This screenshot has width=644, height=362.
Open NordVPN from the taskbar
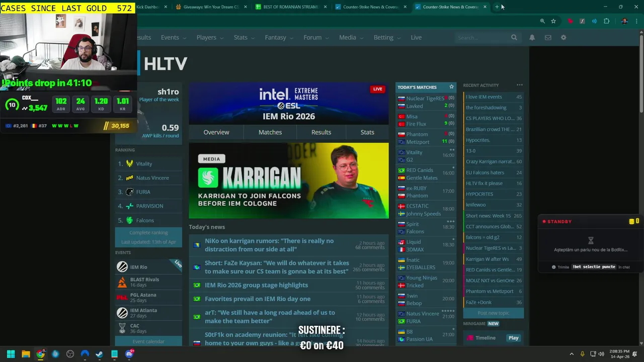coord(85,354)
